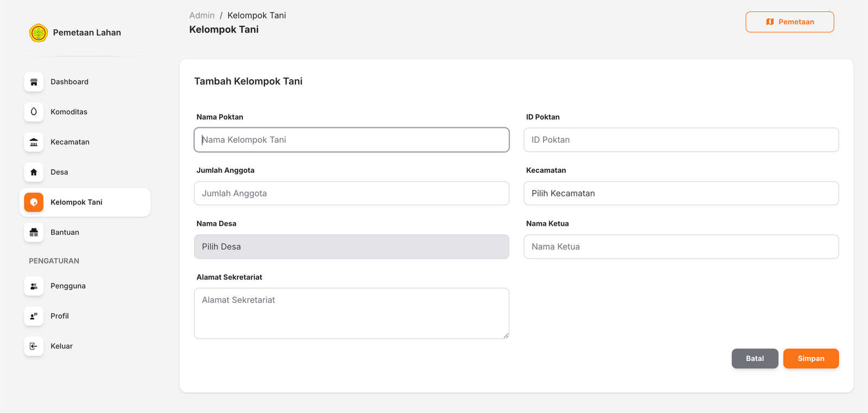Follow the Admin breadcrumb link
This screenshot has height=413, width=868.
pyautogui.click(x=202, y=15)
